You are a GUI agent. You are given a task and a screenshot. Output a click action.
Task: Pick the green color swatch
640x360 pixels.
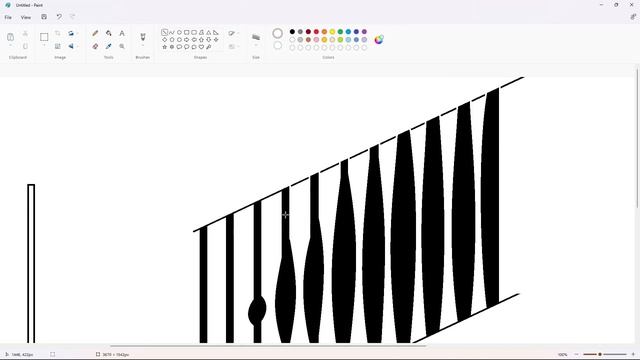click(340, 31)
